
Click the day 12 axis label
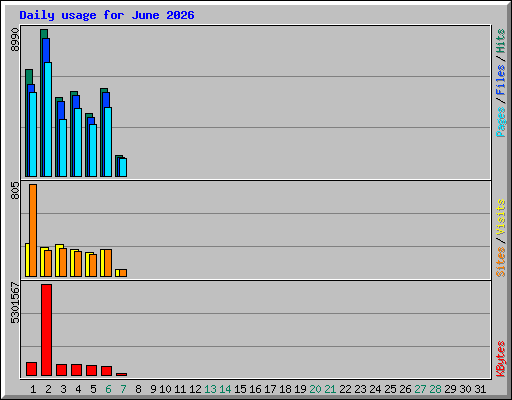(195, 389)
